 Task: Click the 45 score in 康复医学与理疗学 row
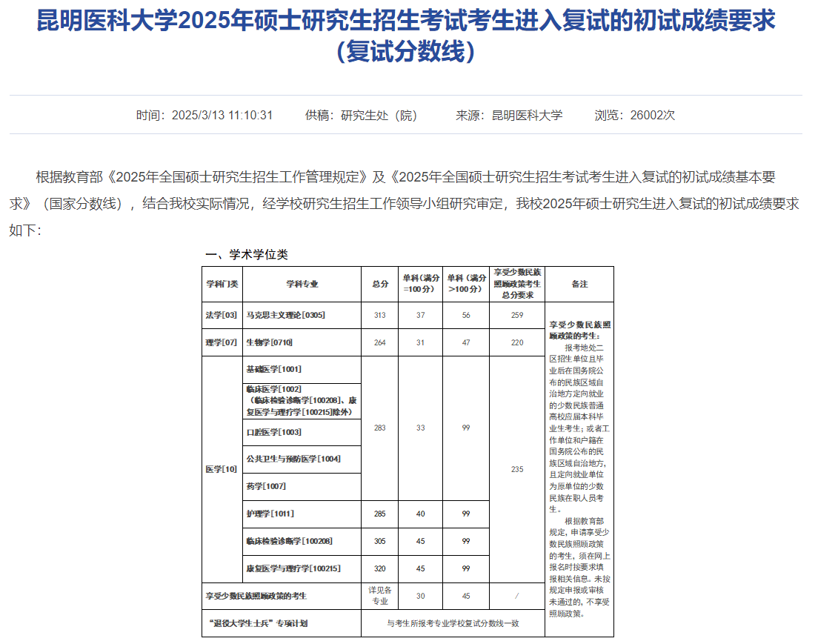tap(421, 569)
